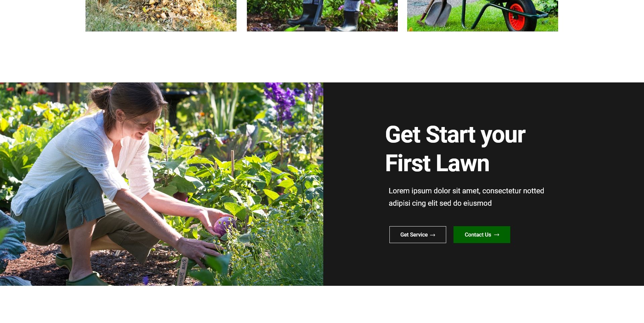Open the green wheelbarrow thumbnail
The width and height of the screenshot is (644, 323).
pos(483,16)
